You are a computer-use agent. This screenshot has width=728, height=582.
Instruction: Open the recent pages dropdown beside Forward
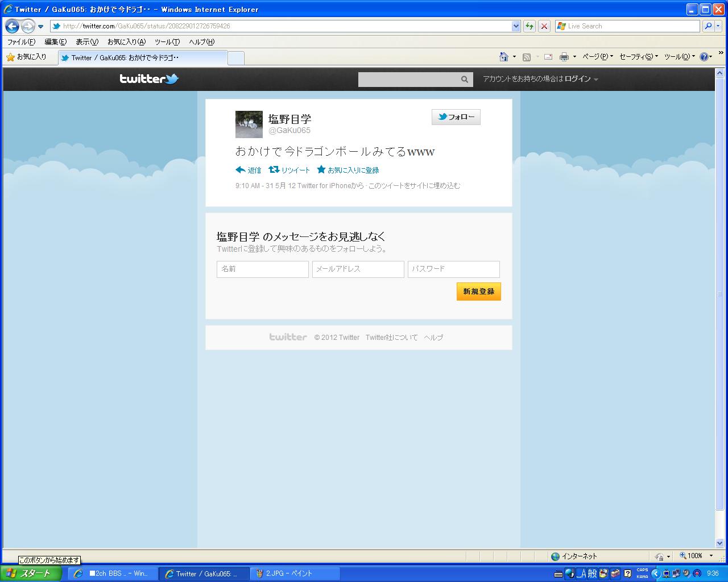pyautogui.click(x=41, y=27)
